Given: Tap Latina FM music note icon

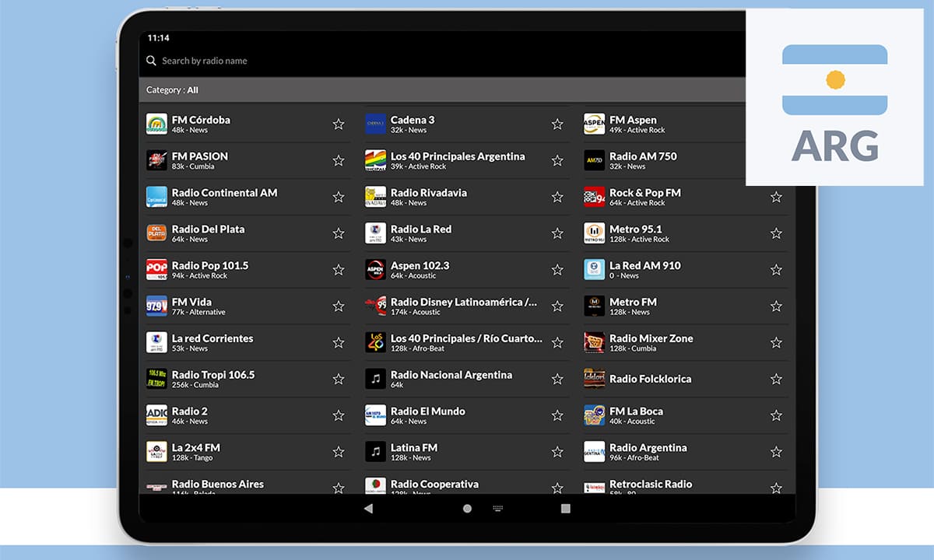Looking at the screenshot, I should pos(375,452).
